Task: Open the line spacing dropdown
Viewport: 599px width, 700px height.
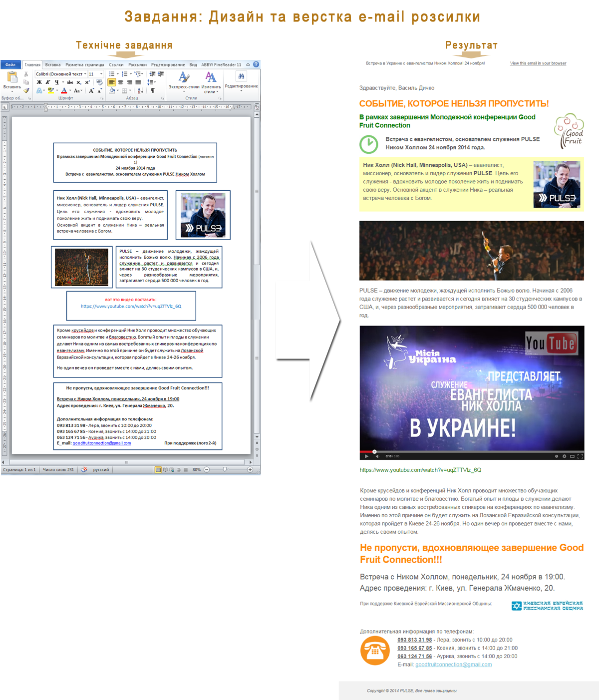Action: click(151, 82)
